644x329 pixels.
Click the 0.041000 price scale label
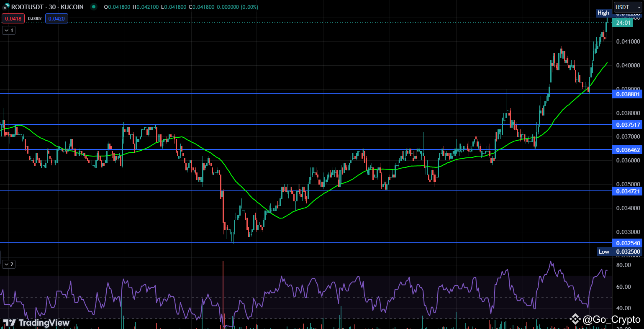(x=628, y=41)
